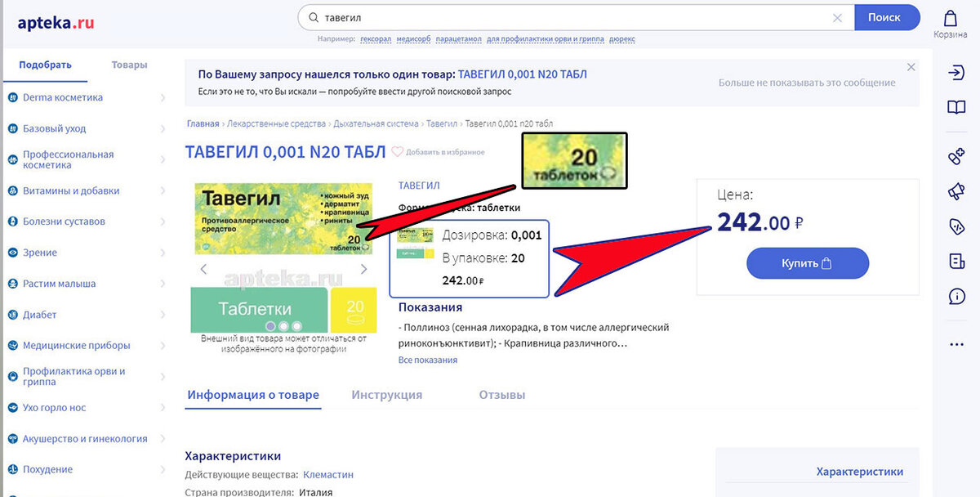Click the right arrow on product photo carousel

tap(364, 268)
